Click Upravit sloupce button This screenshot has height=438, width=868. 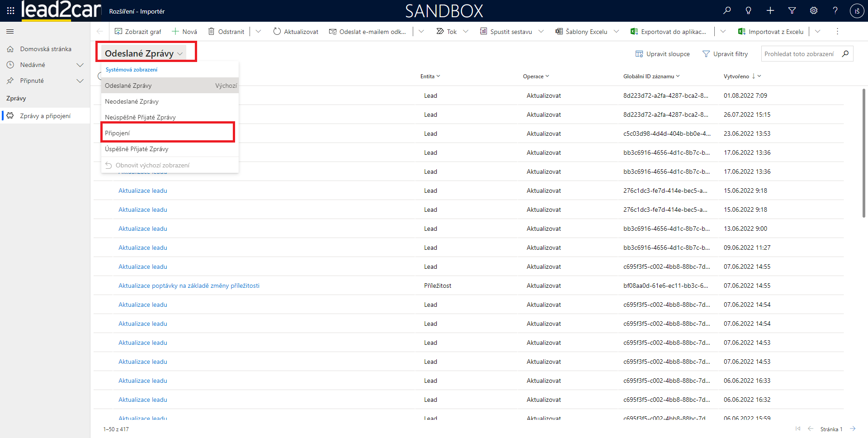click(663, 54)
